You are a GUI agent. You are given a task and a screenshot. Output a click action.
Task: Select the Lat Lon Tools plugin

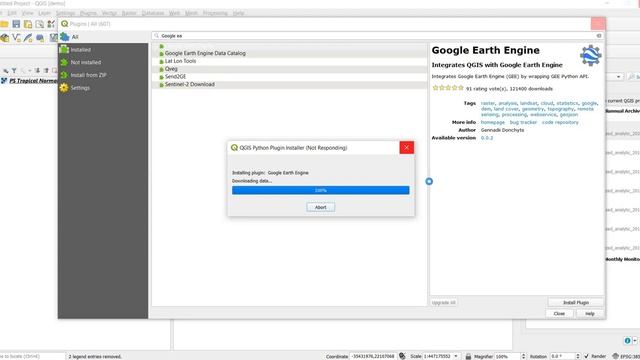click(289, 61)
